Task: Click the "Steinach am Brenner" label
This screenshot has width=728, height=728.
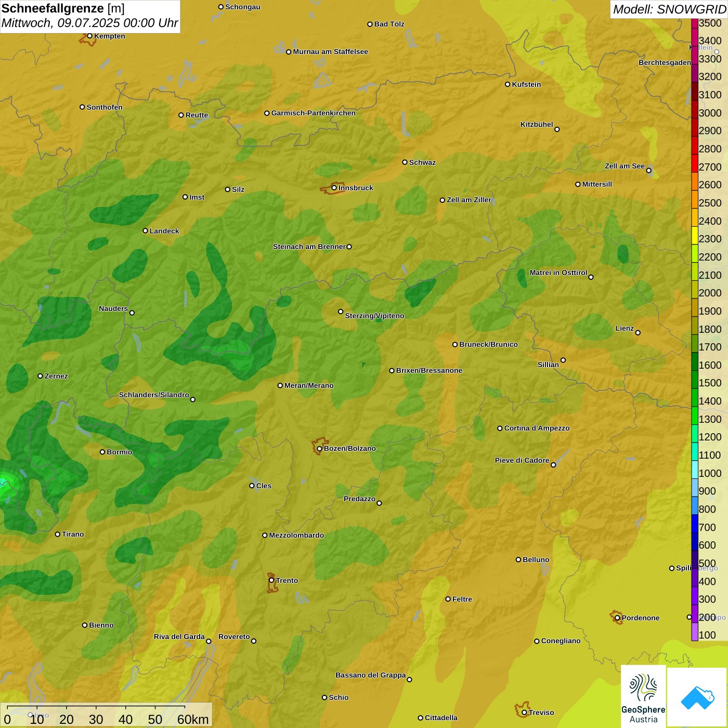Action: [x=309, y=246]
